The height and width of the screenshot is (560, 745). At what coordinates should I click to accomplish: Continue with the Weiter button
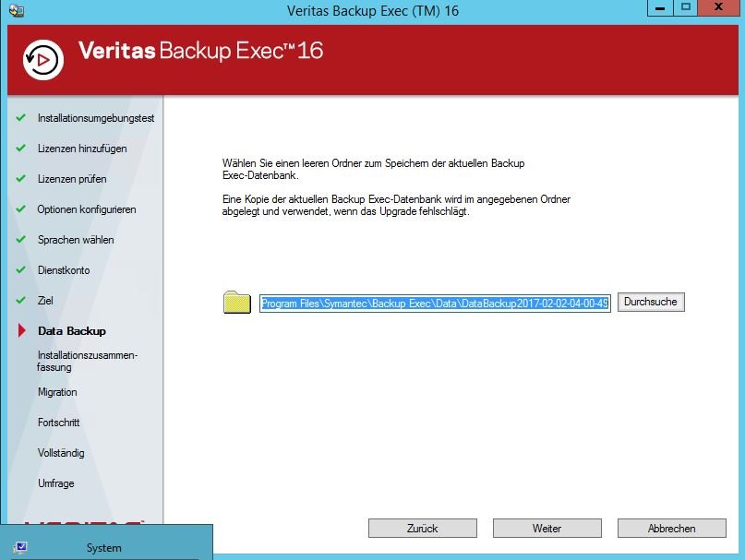point(547,529)
